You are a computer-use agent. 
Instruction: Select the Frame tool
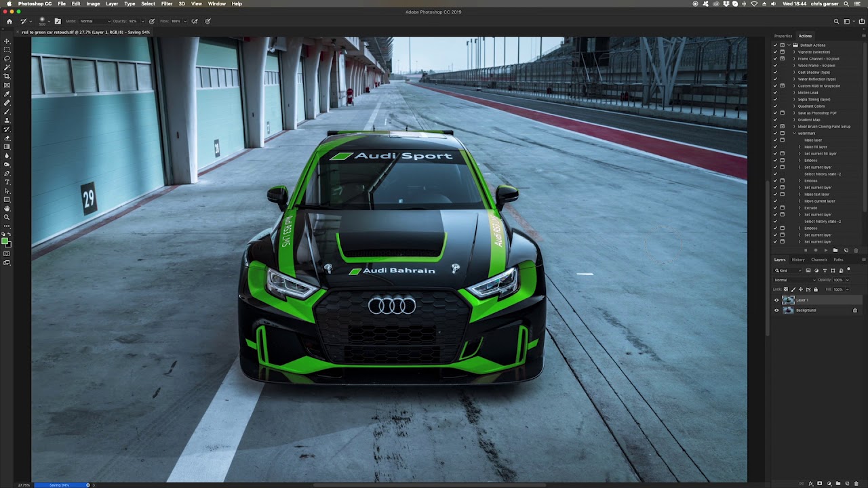click(x=7, y=85)
